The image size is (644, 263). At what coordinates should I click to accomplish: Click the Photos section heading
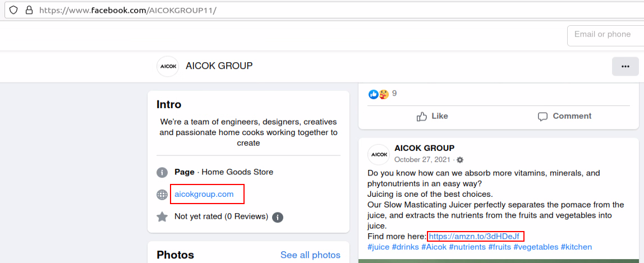pyautogui.click(x=176, y=255)
